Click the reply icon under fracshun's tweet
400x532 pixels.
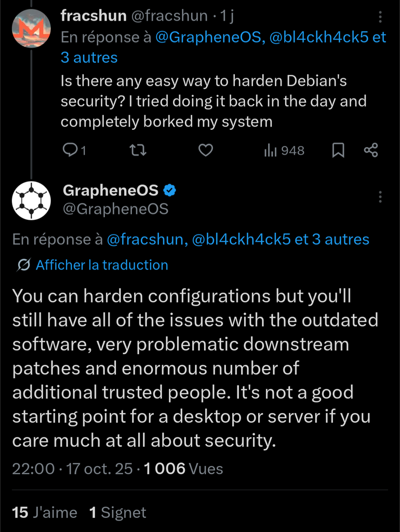point(70,150)
